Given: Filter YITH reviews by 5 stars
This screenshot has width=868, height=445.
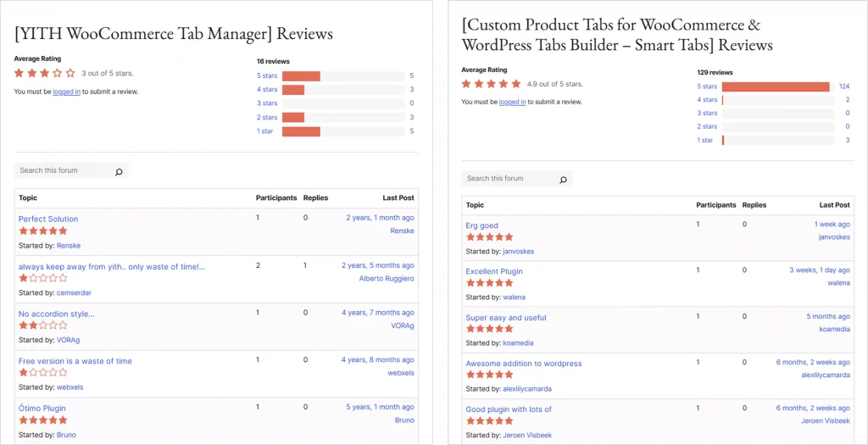Looking at the screenshot, I should 267,76.
